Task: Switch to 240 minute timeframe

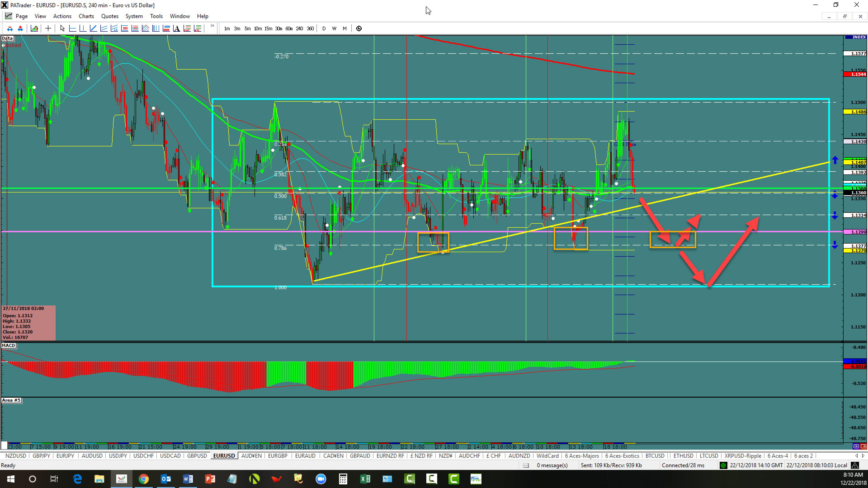Action: click(x=300, y=29)
